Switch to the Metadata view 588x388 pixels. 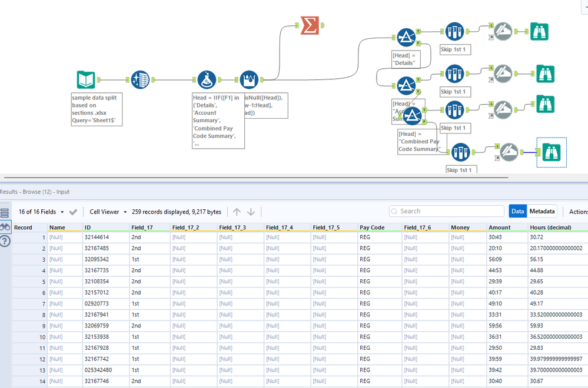542,212
